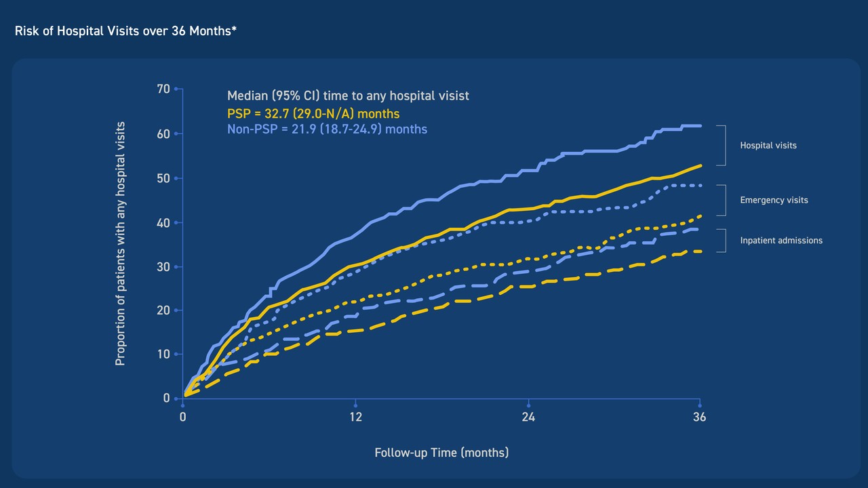Image resolution: width=868 pixels, height=488 pixels.
Task: Click the y-axis title Proportion of patients
Action: pyautogui.click(x=120, y=244)
